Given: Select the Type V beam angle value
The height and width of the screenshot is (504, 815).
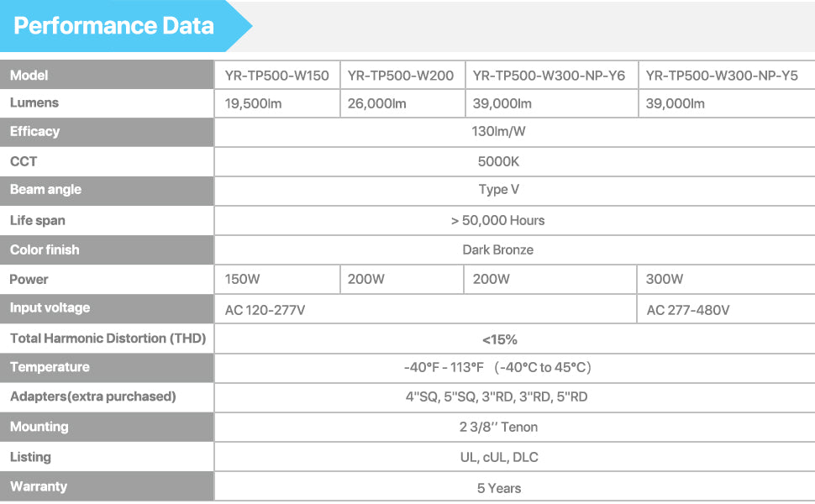Looking at the screenshot, I should point(498,190).
